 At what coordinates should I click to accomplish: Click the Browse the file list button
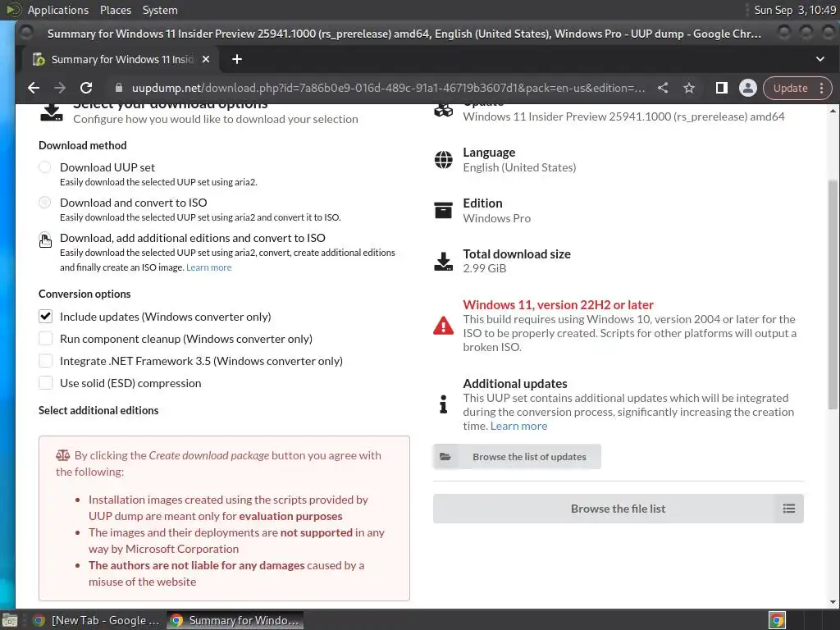(619, 509)
